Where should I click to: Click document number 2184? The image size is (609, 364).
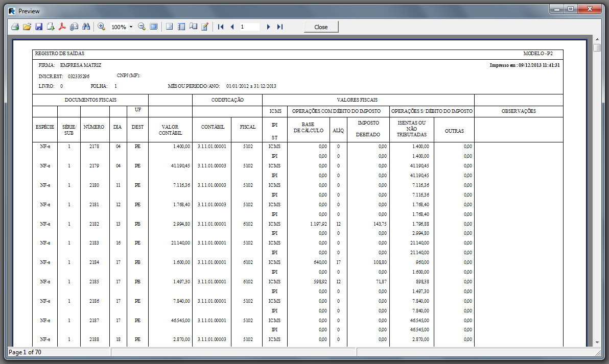click(94, 262)
